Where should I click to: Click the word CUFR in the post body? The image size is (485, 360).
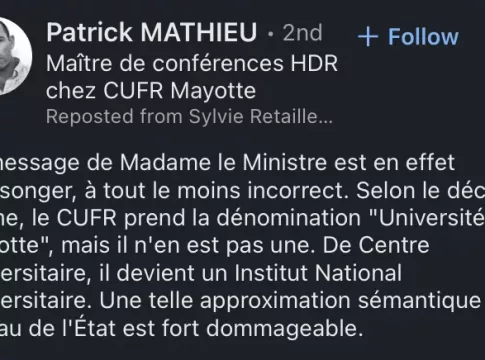86,218
